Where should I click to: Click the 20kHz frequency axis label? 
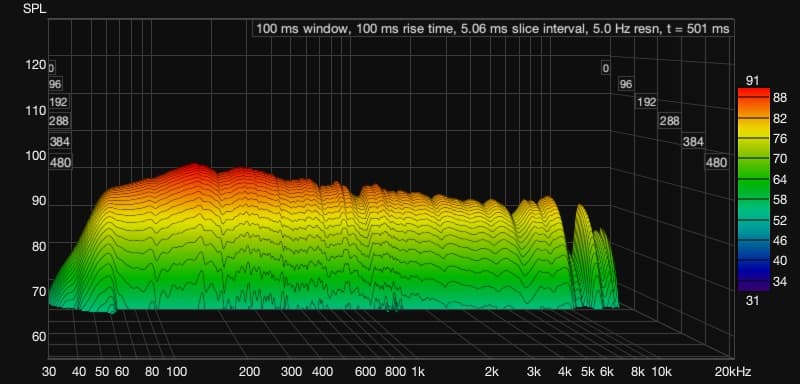[733, 371]
